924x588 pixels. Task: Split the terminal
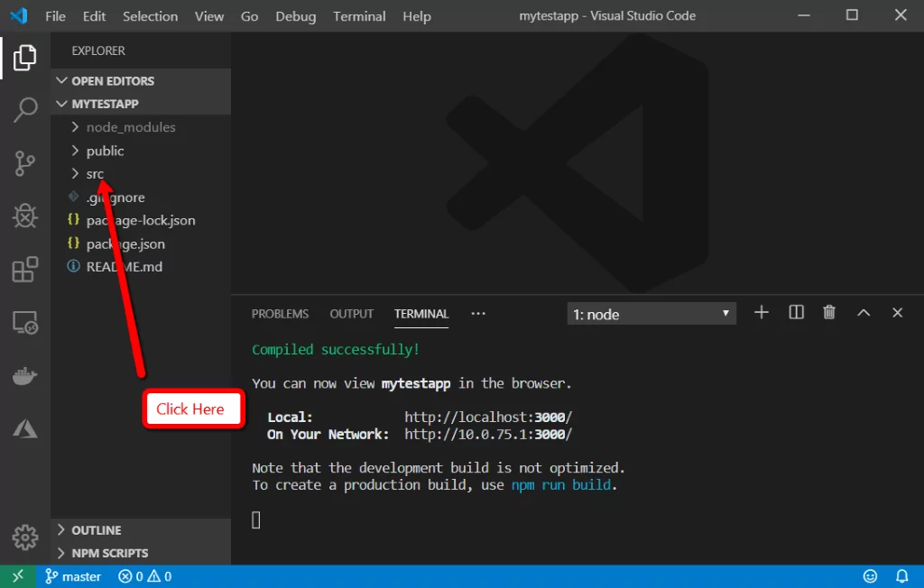click(x=796, y=312)
